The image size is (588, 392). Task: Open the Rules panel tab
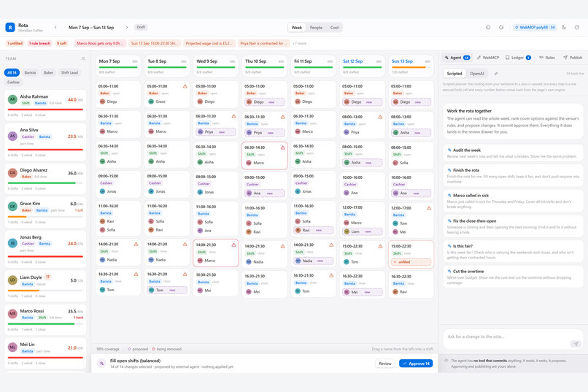(547, 58)
